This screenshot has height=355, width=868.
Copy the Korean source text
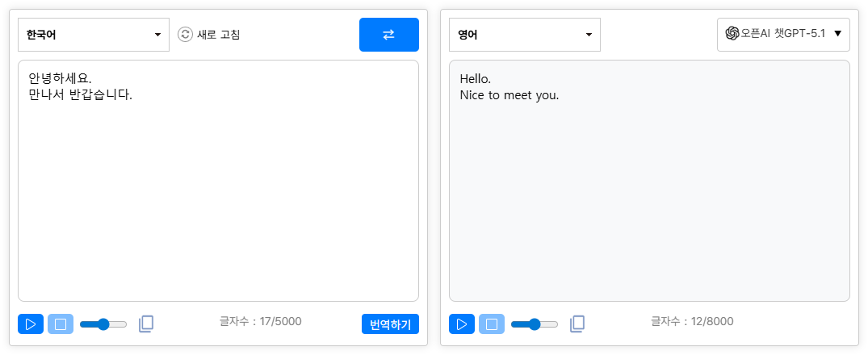point(146,324)
